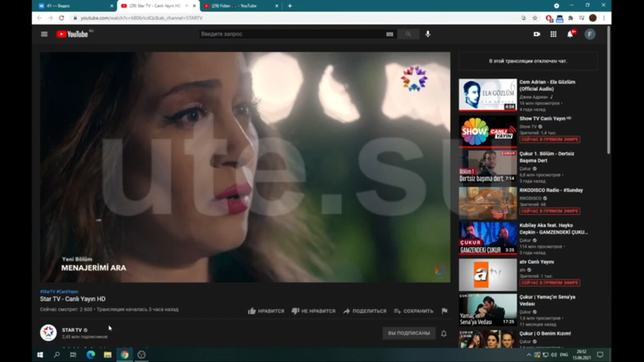Open the on-screen keyboard in search box
644x362 pixels.
tap(390, 34)
